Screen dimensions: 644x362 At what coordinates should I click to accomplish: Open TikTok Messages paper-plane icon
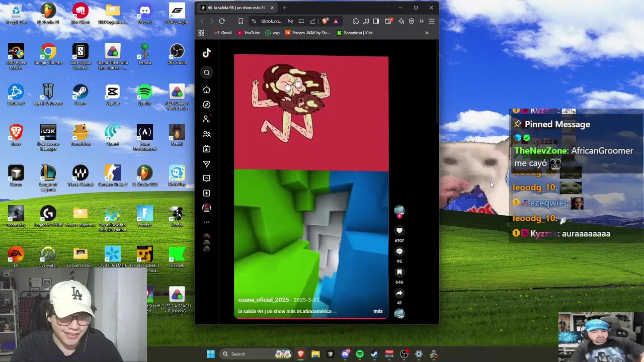206,164
